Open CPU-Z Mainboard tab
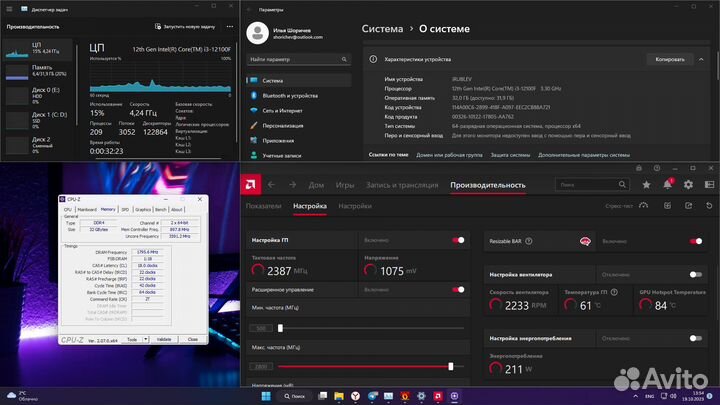 87,209
